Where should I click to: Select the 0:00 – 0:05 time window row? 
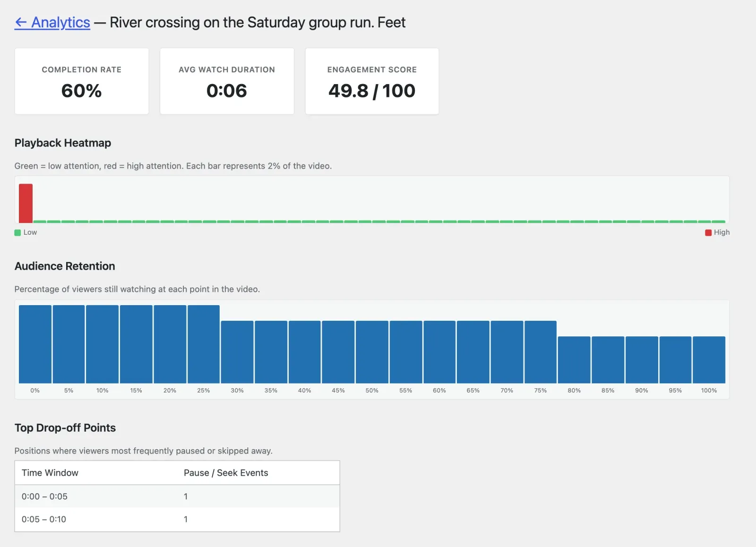click(x=177, y=496)
